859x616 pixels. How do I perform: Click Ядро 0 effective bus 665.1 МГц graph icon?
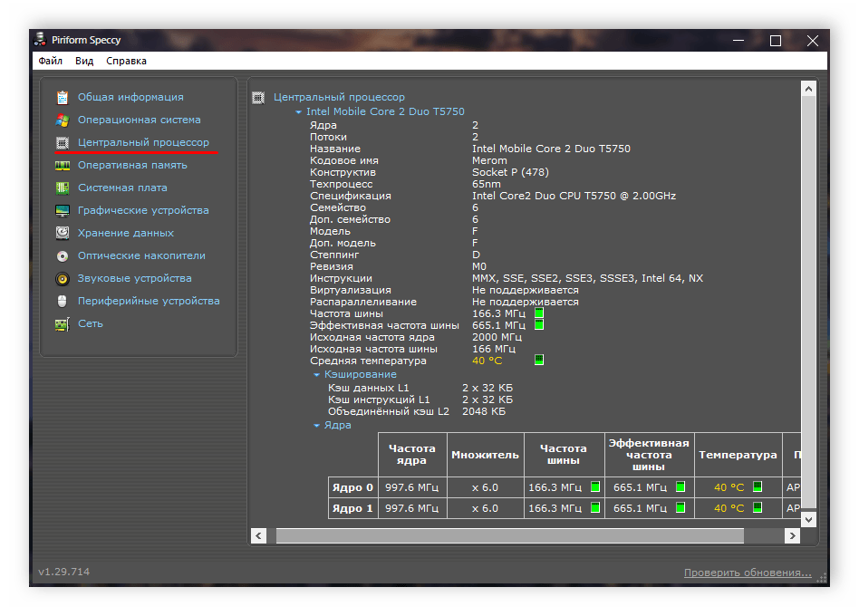(680, 486)
